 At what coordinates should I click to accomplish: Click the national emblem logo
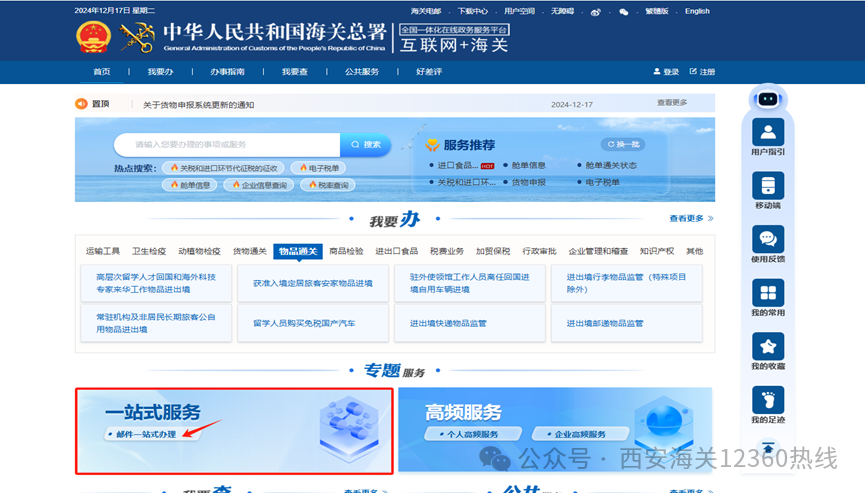93,37
